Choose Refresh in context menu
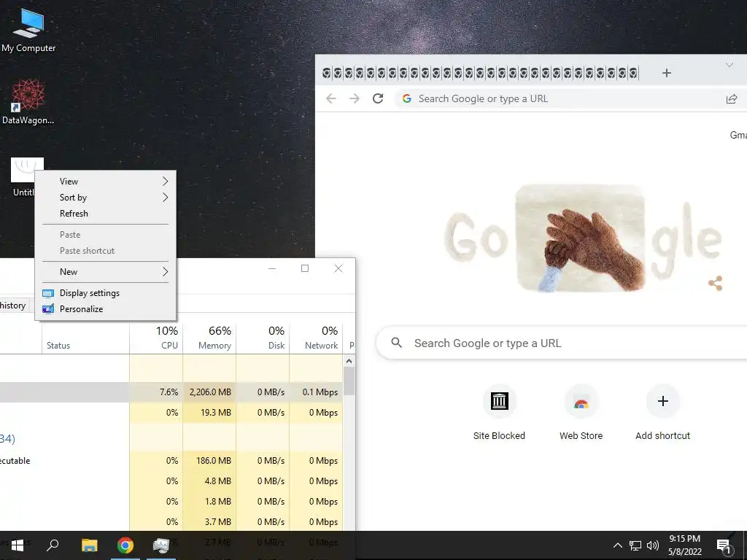 pos(105,214)
